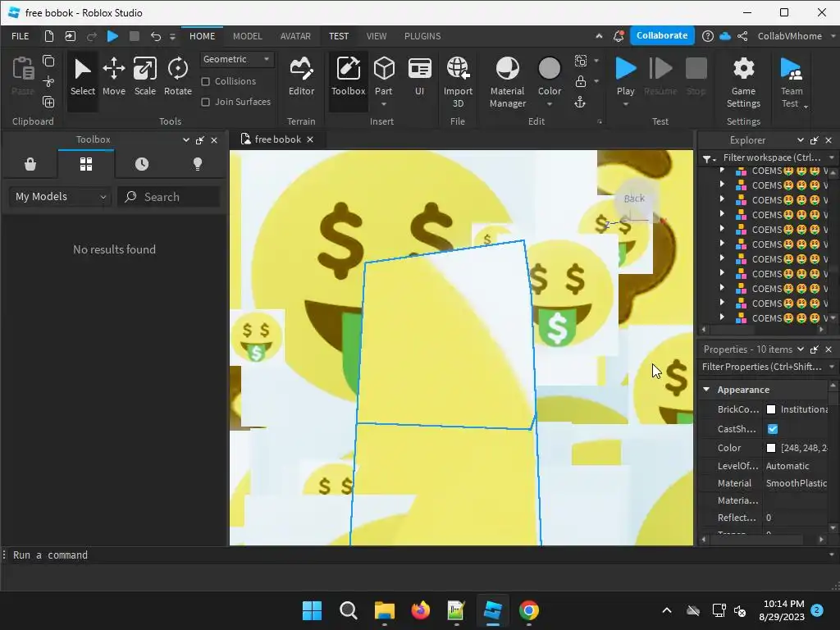
Task: Click the share icon near Collaborate
Action: [x=742, y=36]
